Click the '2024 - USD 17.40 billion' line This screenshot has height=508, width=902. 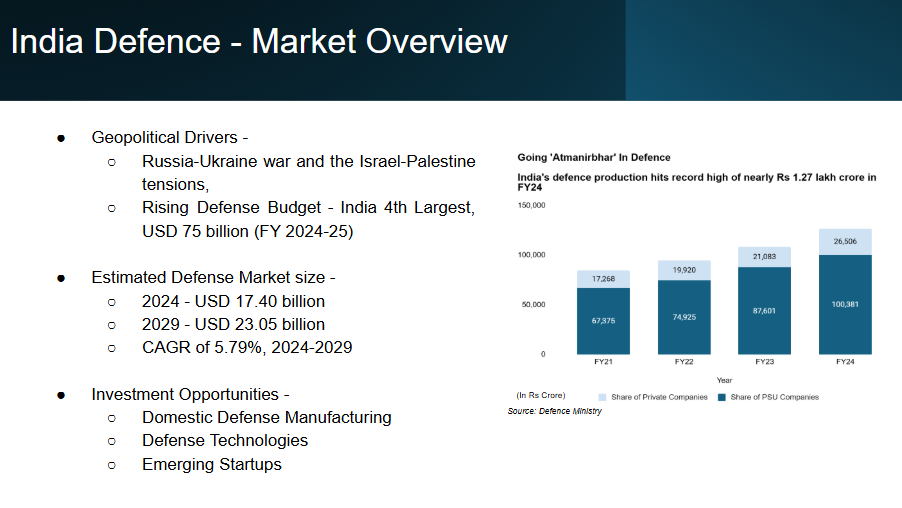click(233, 301)
